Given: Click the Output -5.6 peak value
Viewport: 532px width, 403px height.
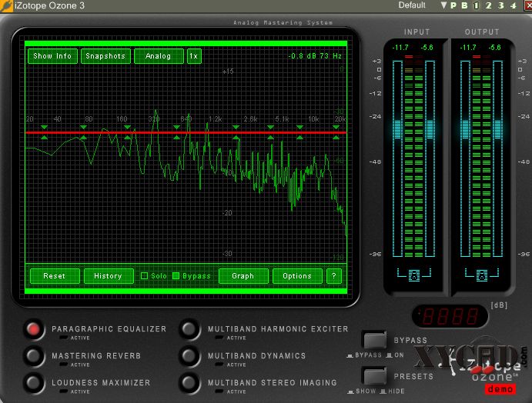Looking at the screenshot, I should tap(495, 48).
